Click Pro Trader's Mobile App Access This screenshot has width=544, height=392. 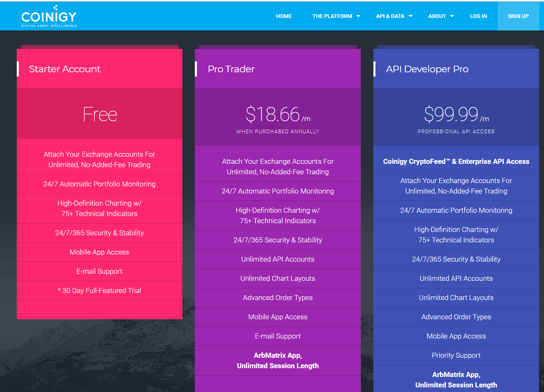[x=278, y=317]
